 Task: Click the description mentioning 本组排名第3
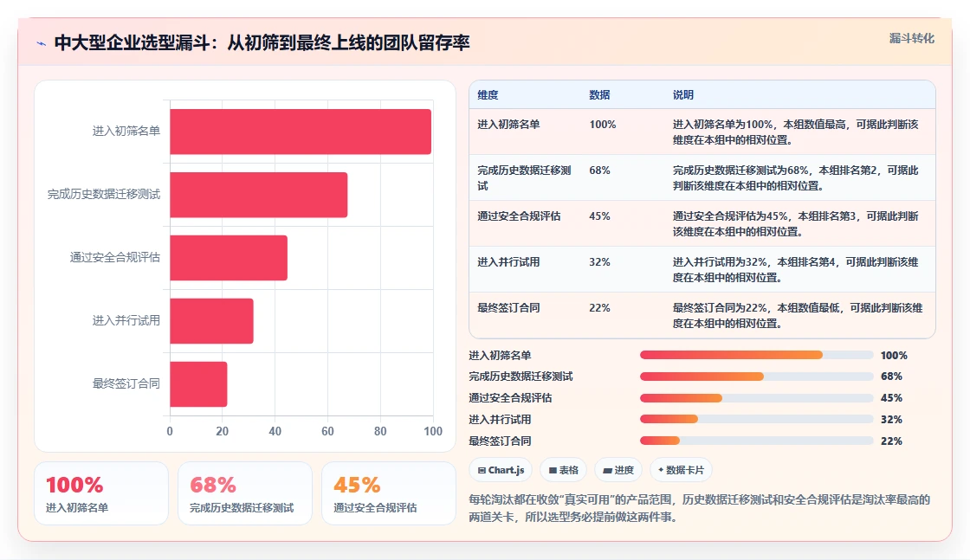pos(796,224)
